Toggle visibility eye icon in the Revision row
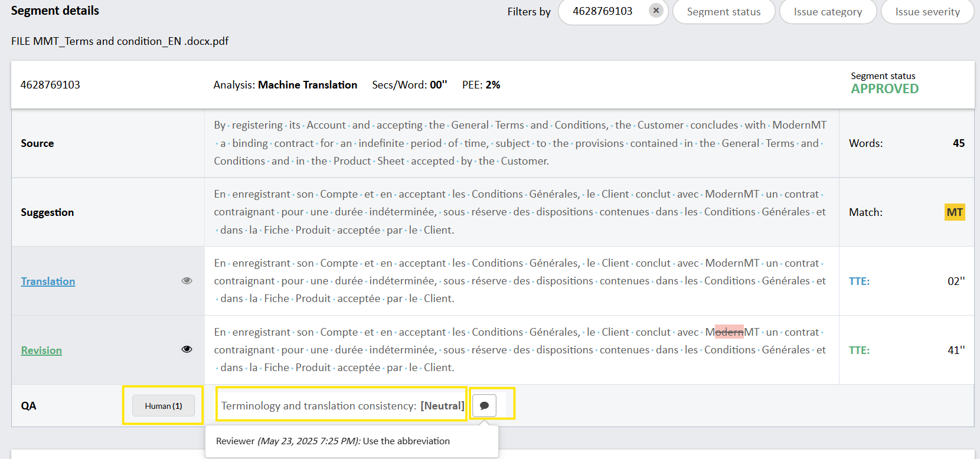Image resolution: width=980 pixels, height=459 pixels. pyautogui.click(x=187, y=349)
